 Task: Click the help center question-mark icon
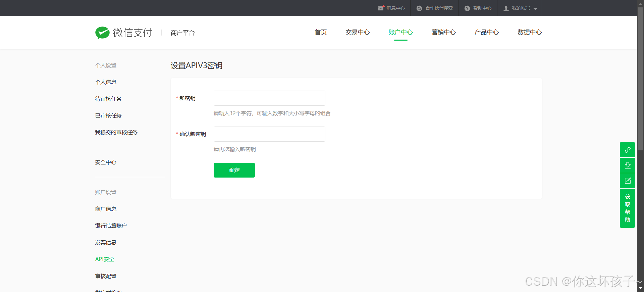(467, 8)
